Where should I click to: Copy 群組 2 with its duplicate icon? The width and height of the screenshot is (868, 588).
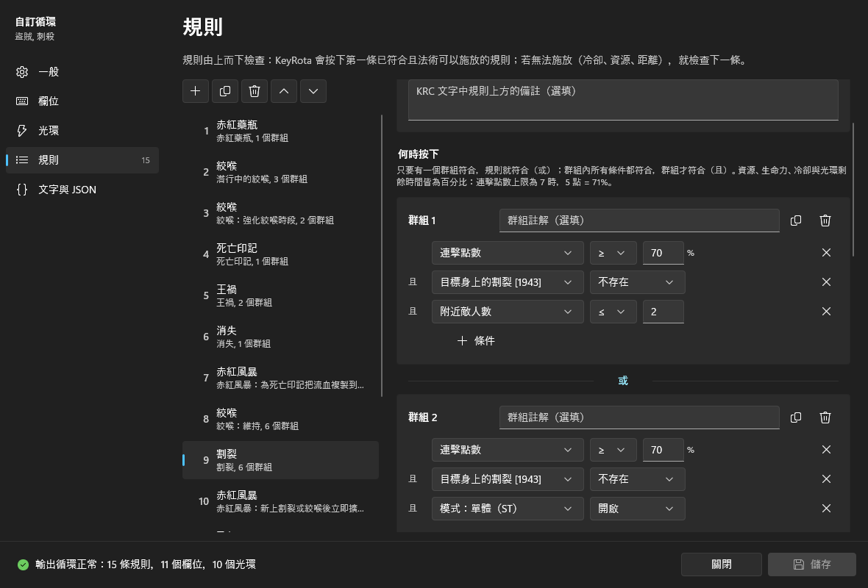[795, 417]
